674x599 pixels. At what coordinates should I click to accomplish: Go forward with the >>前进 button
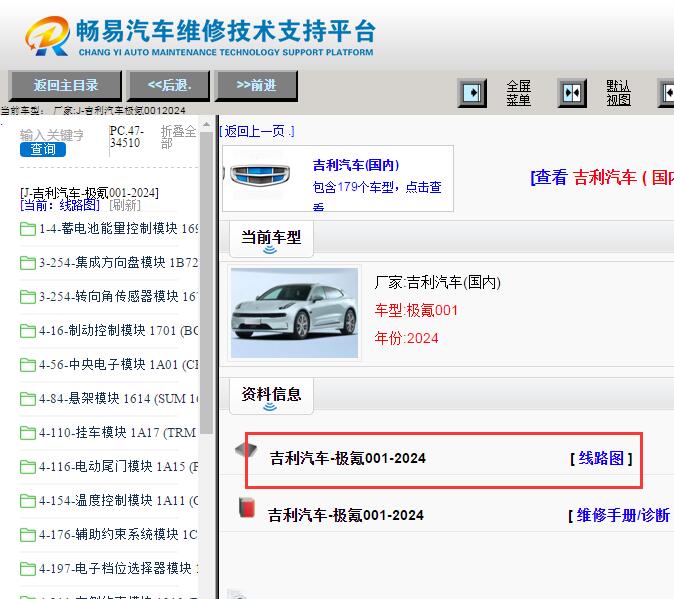click(256, 86)
